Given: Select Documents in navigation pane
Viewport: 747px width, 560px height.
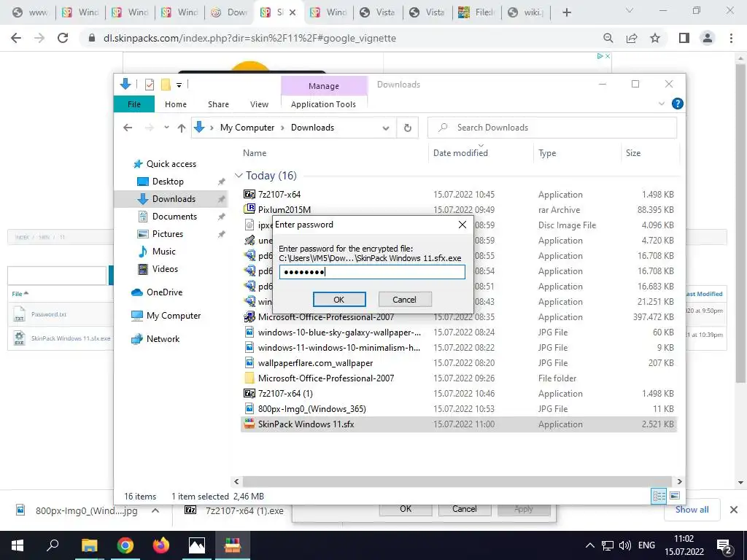Looking at the screenshot, I should tap(174, 216).
